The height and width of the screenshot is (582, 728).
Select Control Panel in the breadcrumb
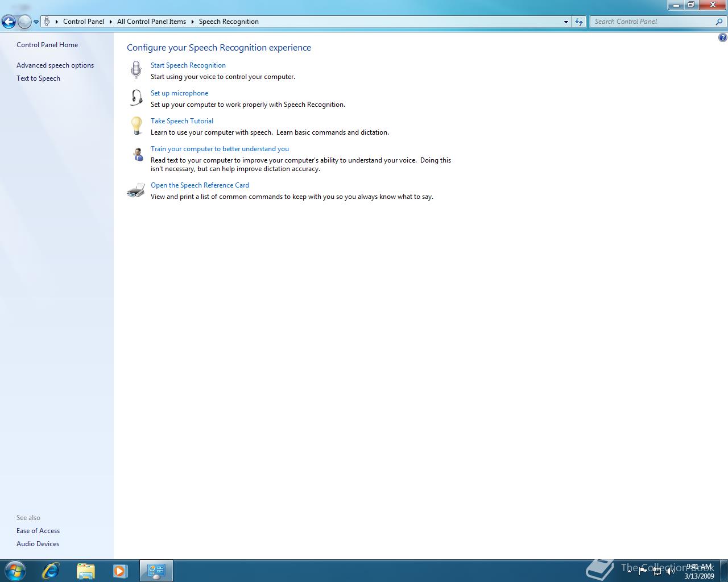tap(84, 22)
